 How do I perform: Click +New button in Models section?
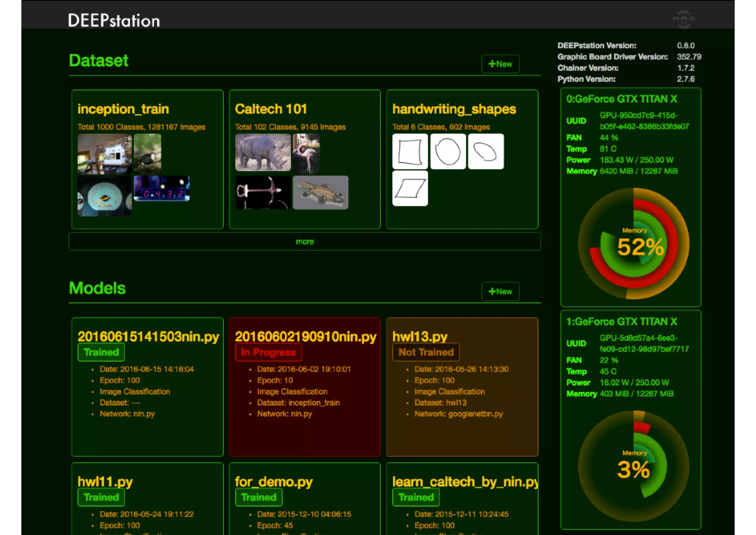click(500, 292)
